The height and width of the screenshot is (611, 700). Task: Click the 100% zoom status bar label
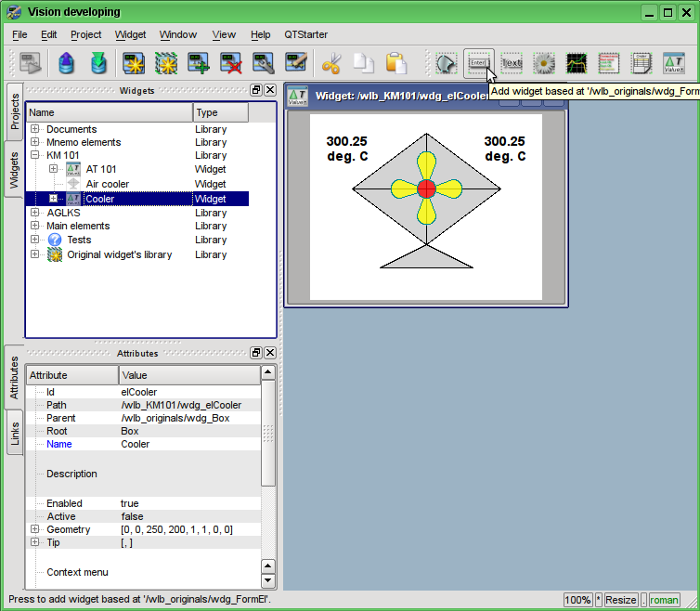577,600
